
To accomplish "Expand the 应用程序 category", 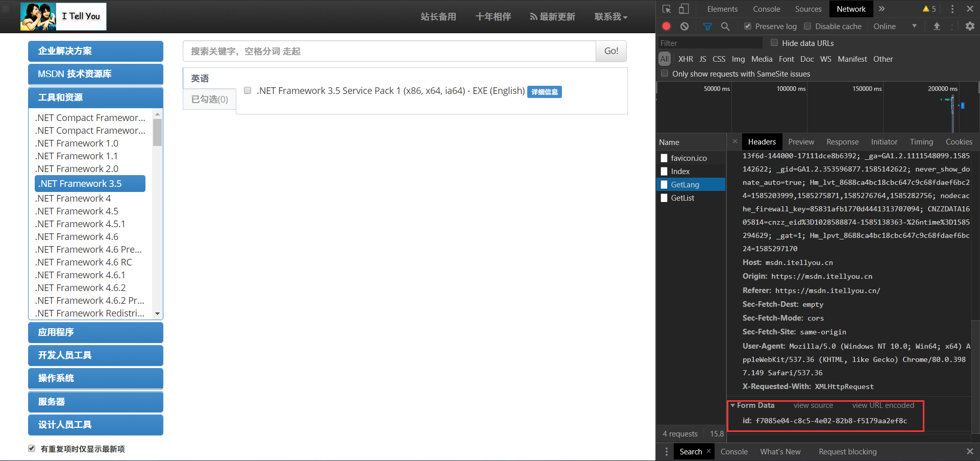I will (95, 332).
